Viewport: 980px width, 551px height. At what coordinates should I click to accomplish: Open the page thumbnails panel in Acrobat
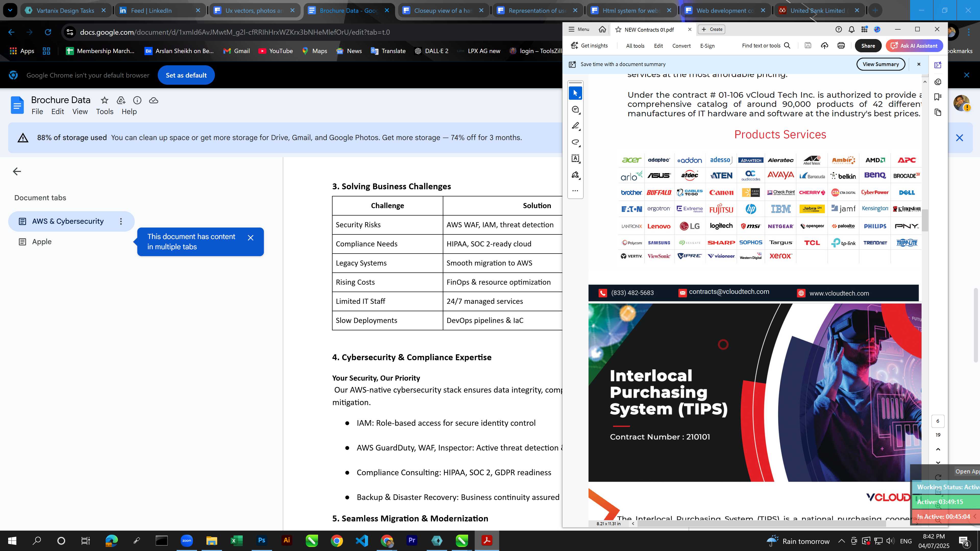click(938, 112)
